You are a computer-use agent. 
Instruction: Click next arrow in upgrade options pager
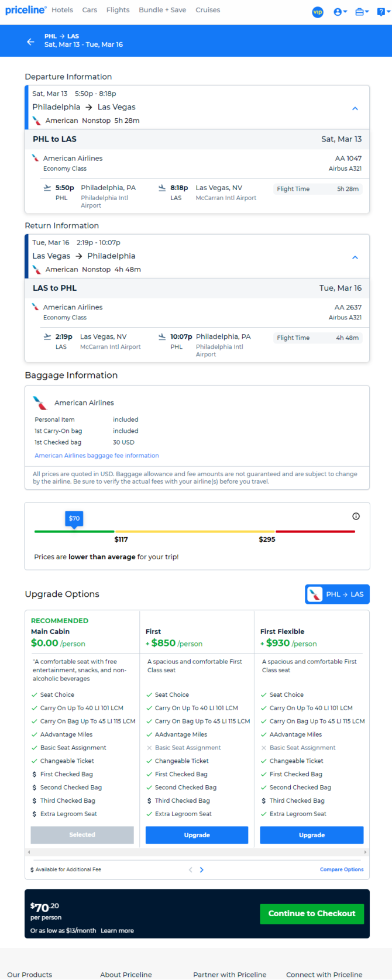(x=202, y=870)
